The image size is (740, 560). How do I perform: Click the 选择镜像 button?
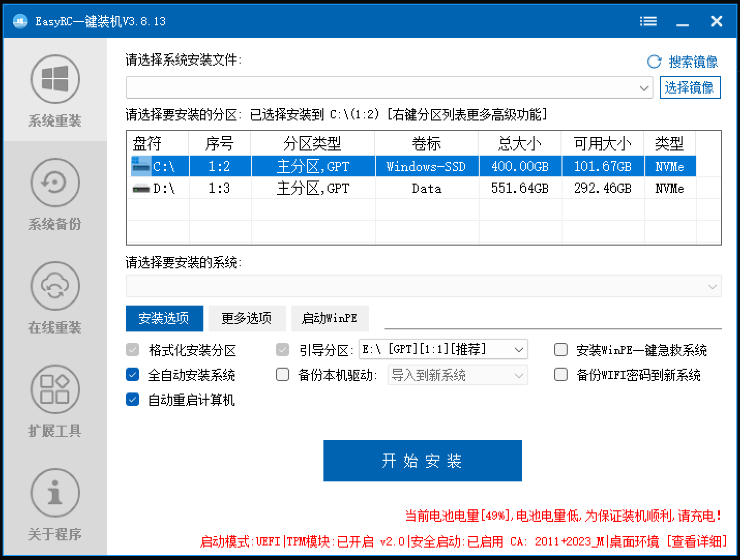click(x=690, y=87)
